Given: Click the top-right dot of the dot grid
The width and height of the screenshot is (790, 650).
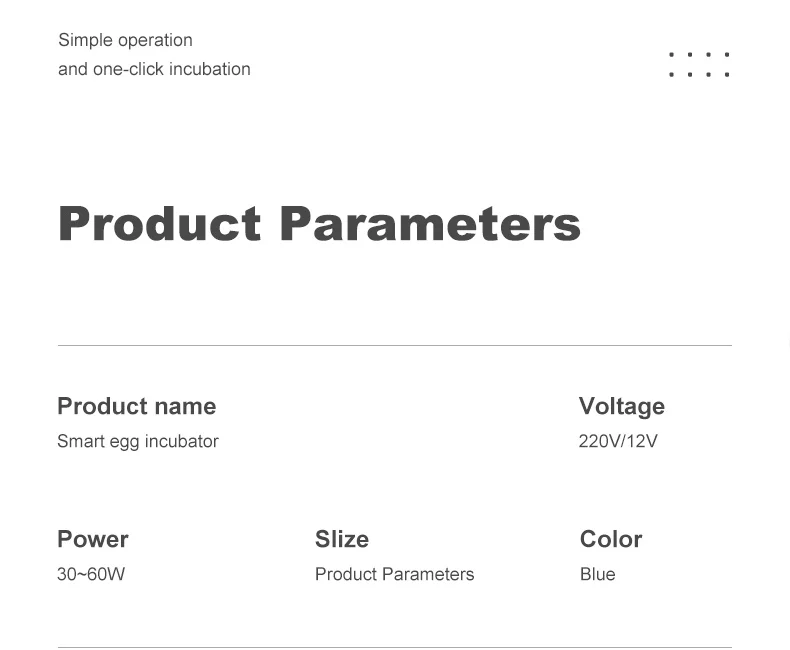Looking at the screenshot, I should coord(727,55).
